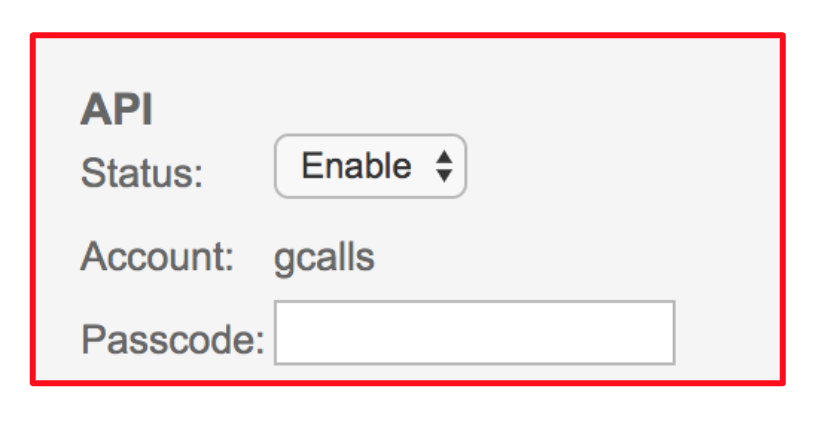Click the gcalls value next to Account

point(324,257)
